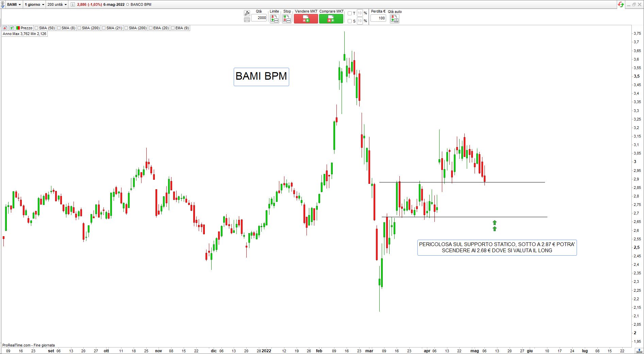644x354 pixels.
Task: Click the Qtà quantity field
Action: [259, 18]
